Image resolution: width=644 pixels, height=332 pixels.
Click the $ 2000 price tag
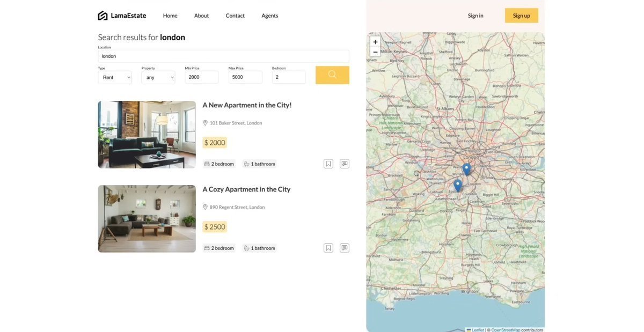[x=215, y=143]
